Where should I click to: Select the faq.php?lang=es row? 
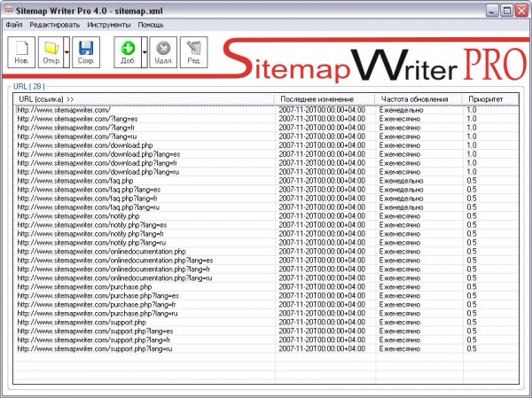(x=267, y=190)
